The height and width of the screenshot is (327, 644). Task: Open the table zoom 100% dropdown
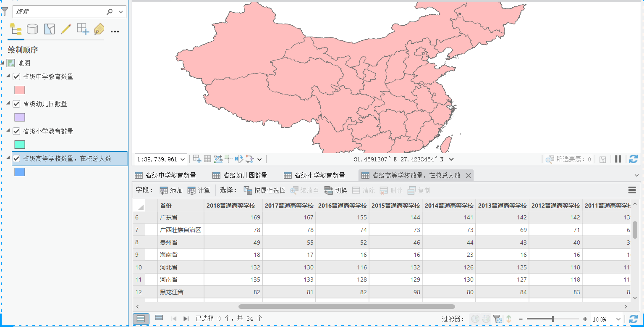click(x=618, y=319)
